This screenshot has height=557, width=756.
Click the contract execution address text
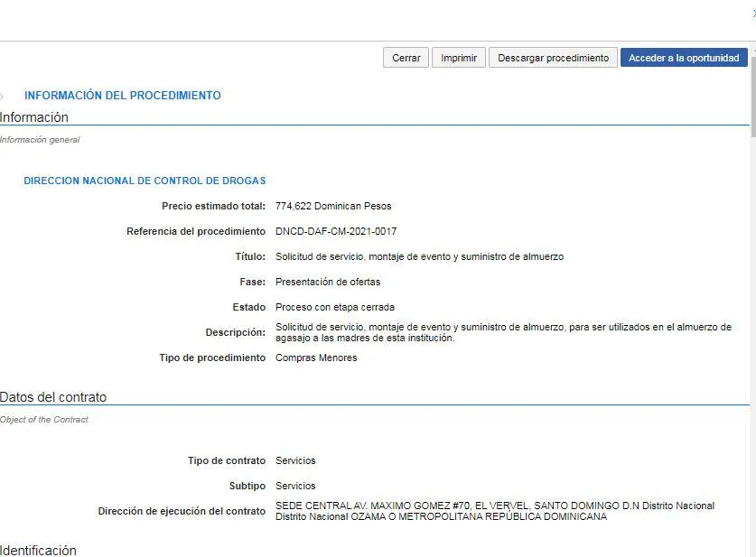[x=494, y=511]
